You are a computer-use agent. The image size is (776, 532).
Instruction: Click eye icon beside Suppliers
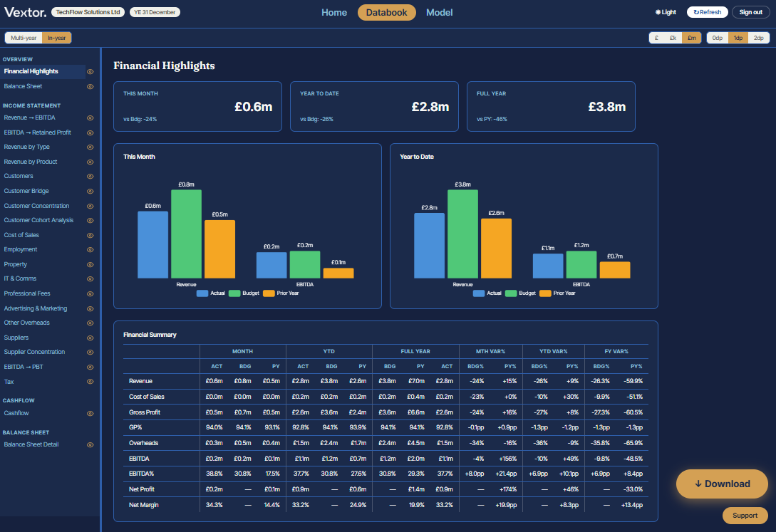[x=90, y=338]
